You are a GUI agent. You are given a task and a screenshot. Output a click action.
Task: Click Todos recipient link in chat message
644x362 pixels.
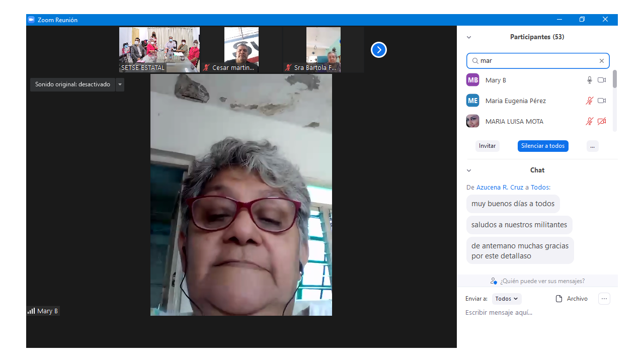(x=539, y=187)
